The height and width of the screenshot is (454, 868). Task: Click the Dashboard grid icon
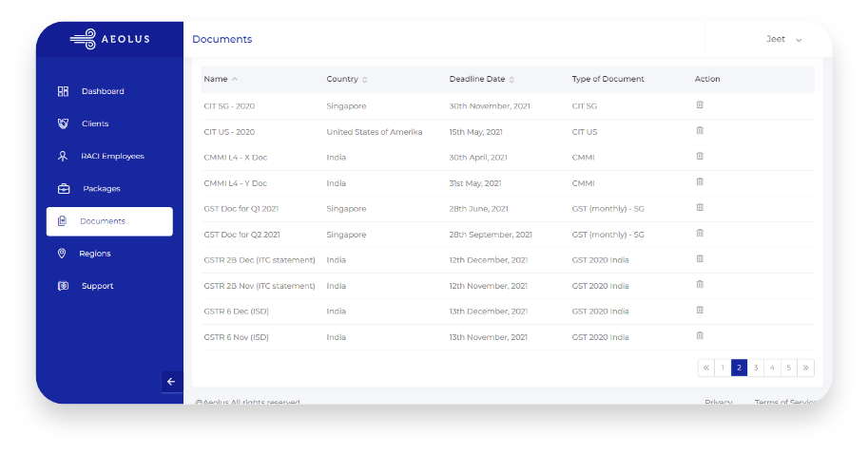tap(63, 91)
